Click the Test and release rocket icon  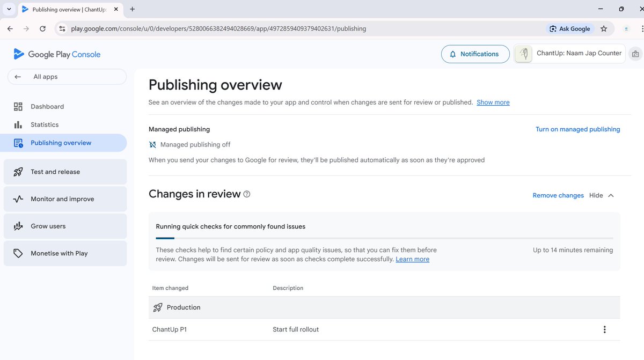[x=18, y=172]
